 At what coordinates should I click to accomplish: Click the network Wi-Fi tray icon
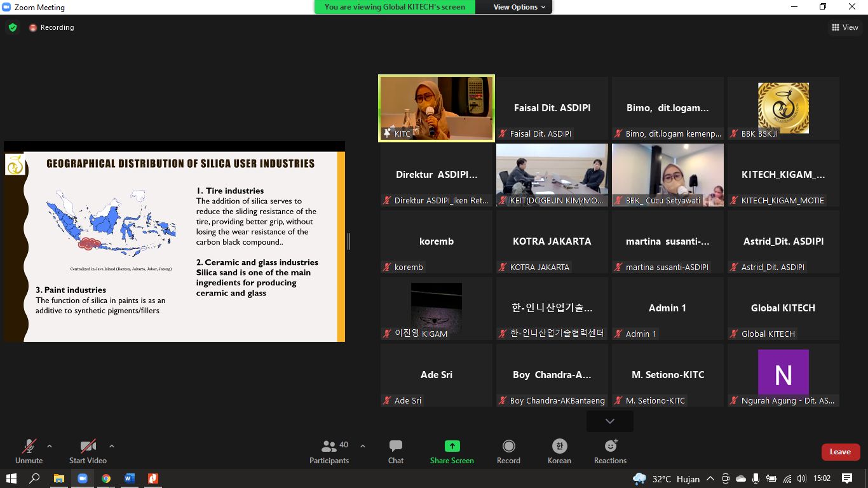click(787, 478)
